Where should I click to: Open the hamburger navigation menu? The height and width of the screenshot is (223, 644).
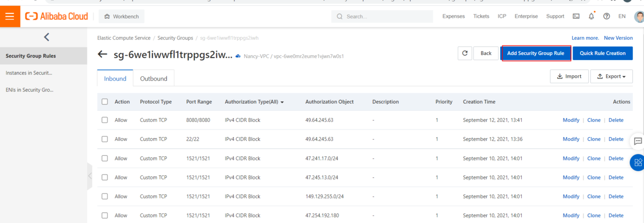[10, 16]
